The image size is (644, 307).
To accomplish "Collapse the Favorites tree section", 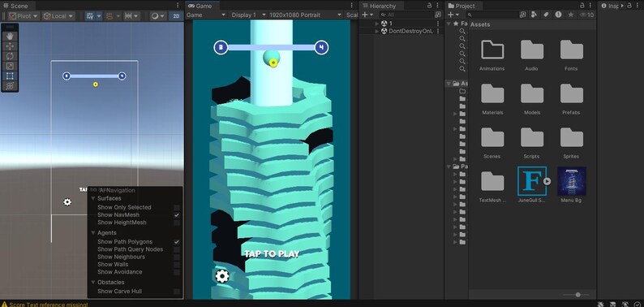I will tap(449, 24).
